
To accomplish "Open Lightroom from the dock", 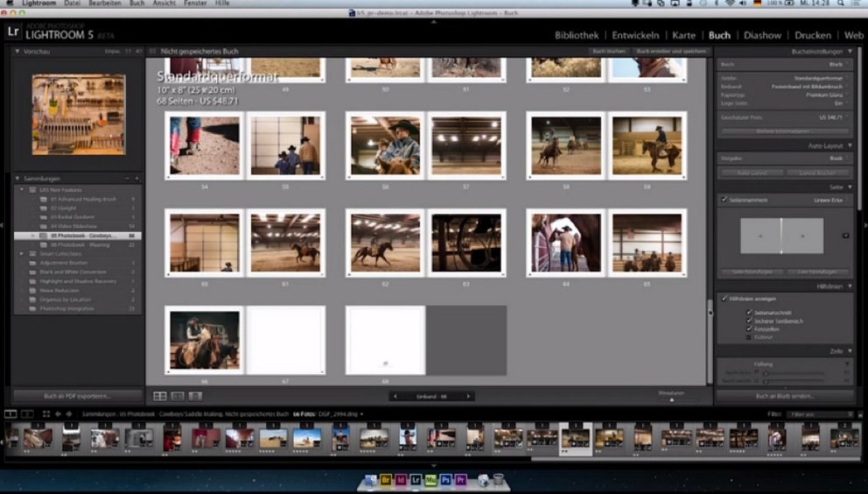I will click(x=416, y=480).
